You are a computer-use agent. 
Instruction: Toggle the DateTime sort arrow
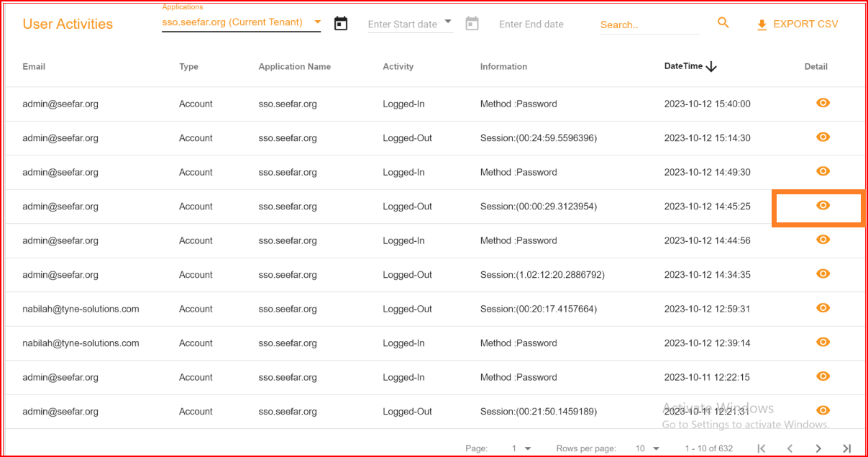711,66
